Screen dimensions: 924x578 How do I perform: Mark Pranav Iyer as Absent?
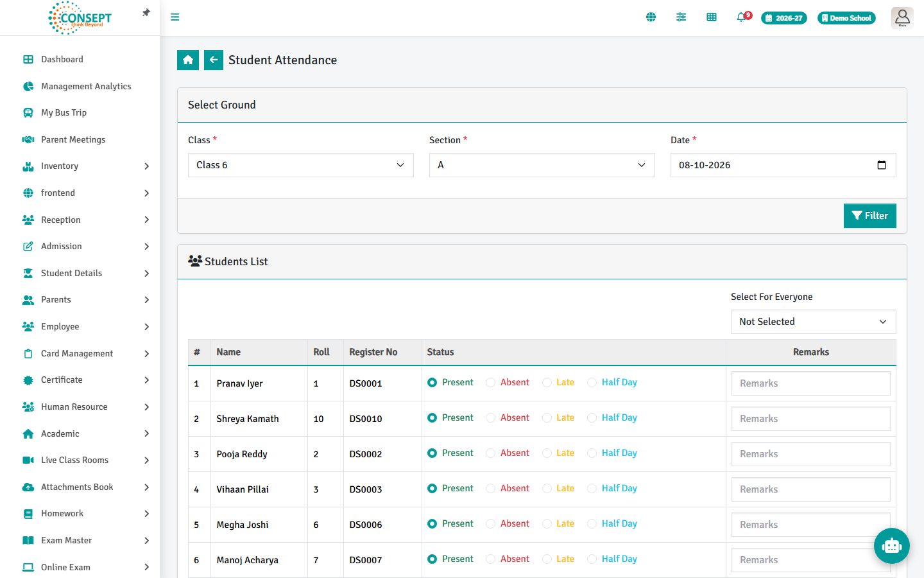[490, 383]
